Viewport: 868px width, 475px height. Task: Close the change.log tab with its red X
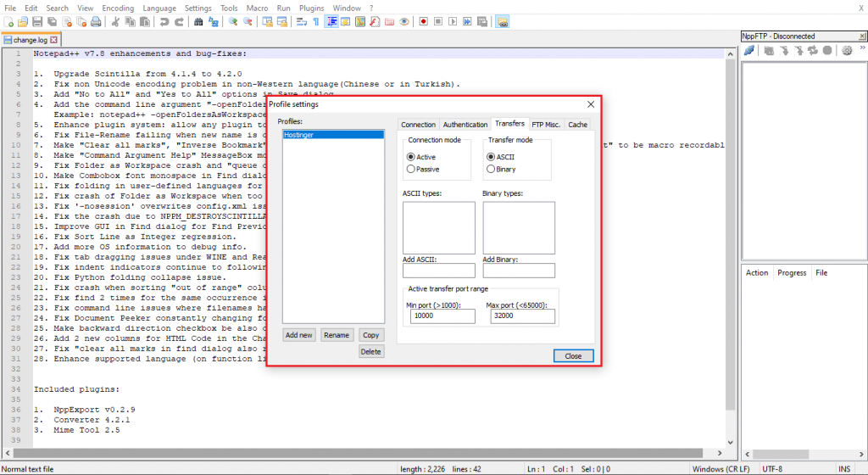(x=53, y=40)
